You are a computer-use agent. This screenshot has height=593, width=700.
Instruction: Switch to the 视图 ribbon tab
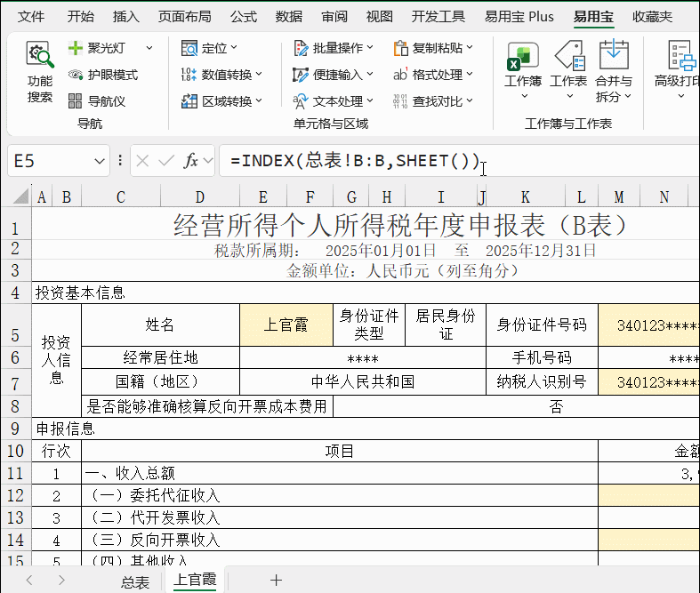coord(380,17)
